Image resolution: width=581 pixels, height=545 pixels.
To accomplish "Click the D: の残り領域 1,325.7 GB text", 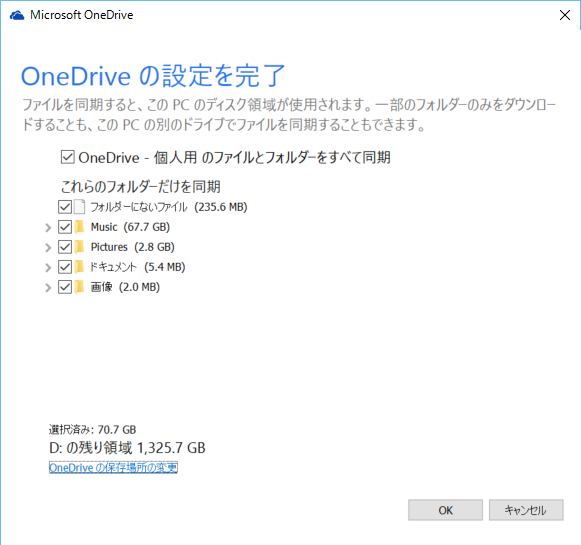I will 127,448.
